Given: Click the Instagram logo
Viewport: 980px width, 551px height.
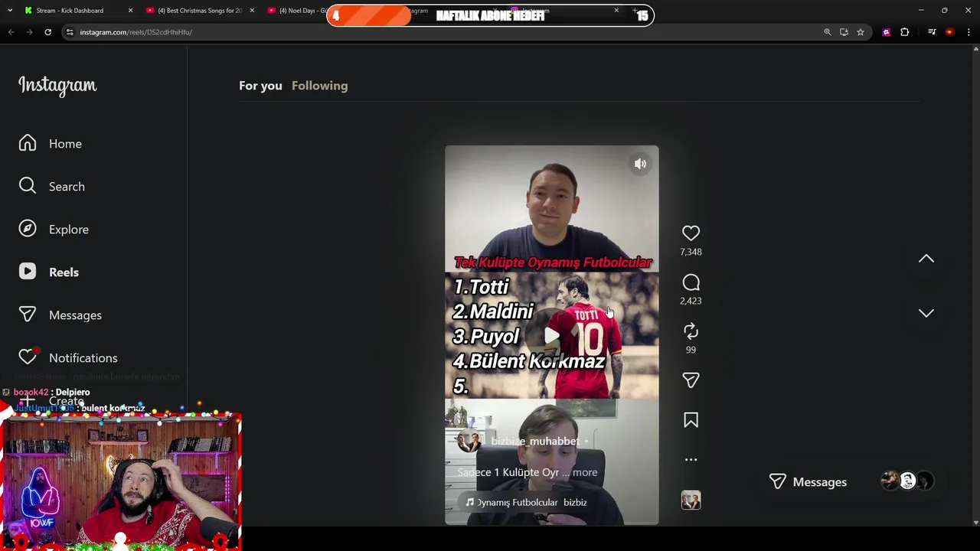Looking at the screenshot, I should (x=57, y=85).
